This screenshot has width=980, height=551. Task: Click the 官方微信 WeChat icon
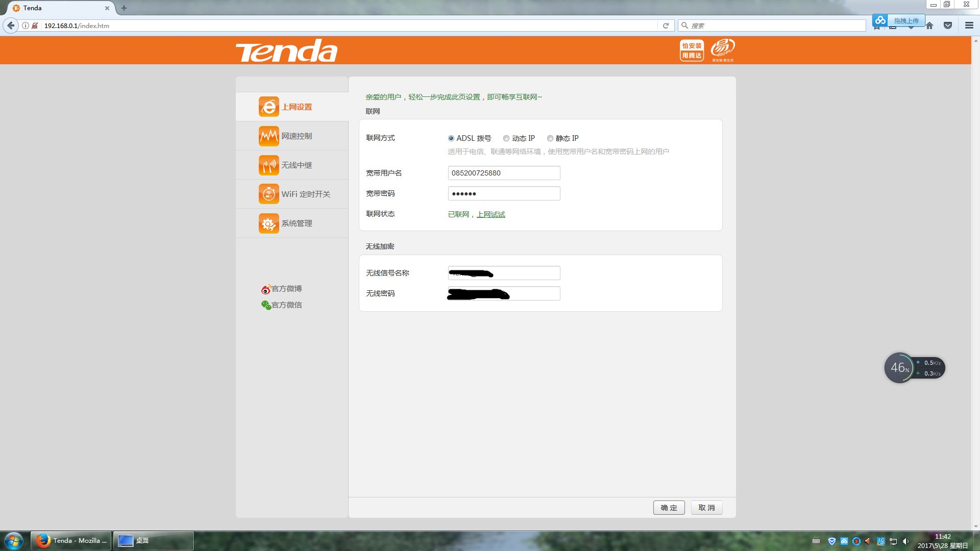point(265,305)
